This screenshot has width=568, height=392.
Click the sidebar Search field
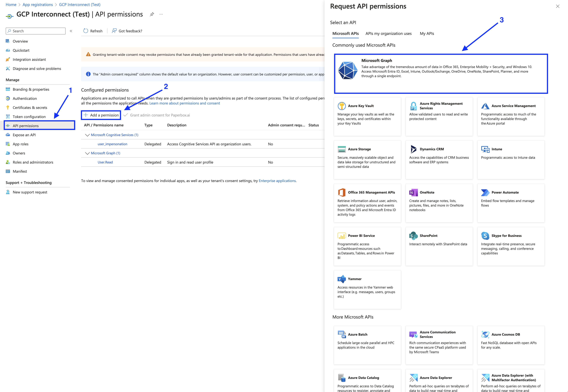click(35, 31)
